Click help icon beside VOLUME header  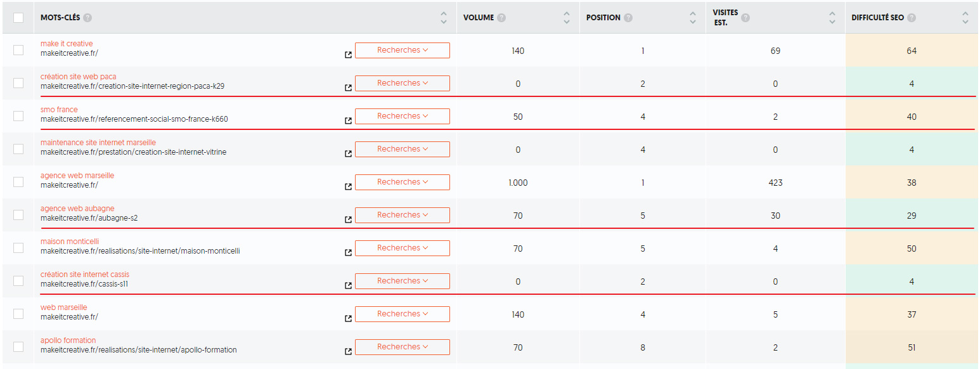pyautogui.click(x=501, y=18)
